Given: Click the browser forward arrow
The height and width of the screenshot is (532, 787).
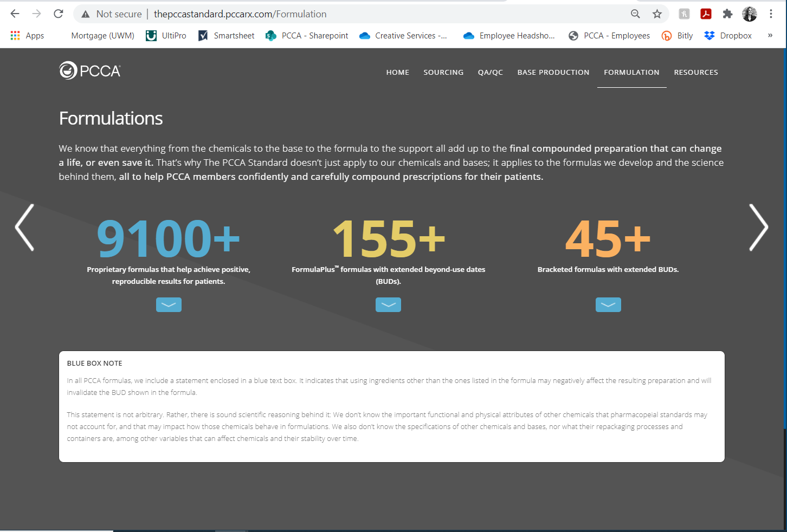Looking at the screenshot, I should 36,14.
